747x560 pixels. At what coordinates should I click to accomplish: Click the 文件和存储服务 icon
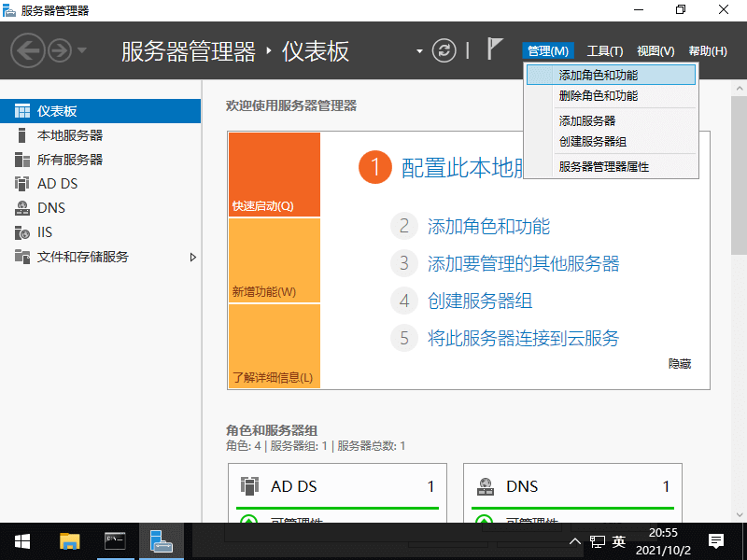pyautogui.click(x=21, y=256)
